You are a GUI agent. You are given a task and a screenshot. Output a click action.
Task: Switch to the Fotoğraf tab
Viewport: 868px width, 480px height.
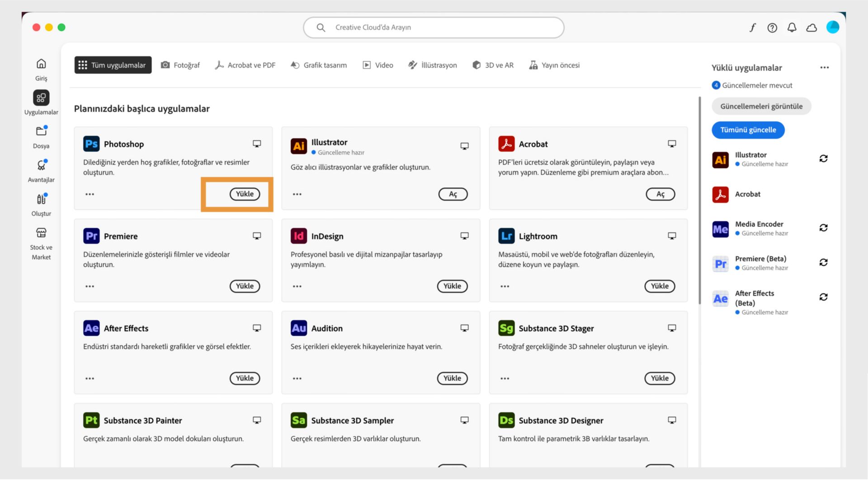[180, 65]
